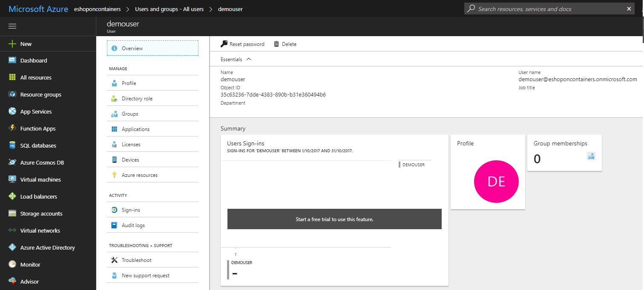The image size is (644, 290).
Task: Click the Monitor gauge icon
Action: [12, 264]
